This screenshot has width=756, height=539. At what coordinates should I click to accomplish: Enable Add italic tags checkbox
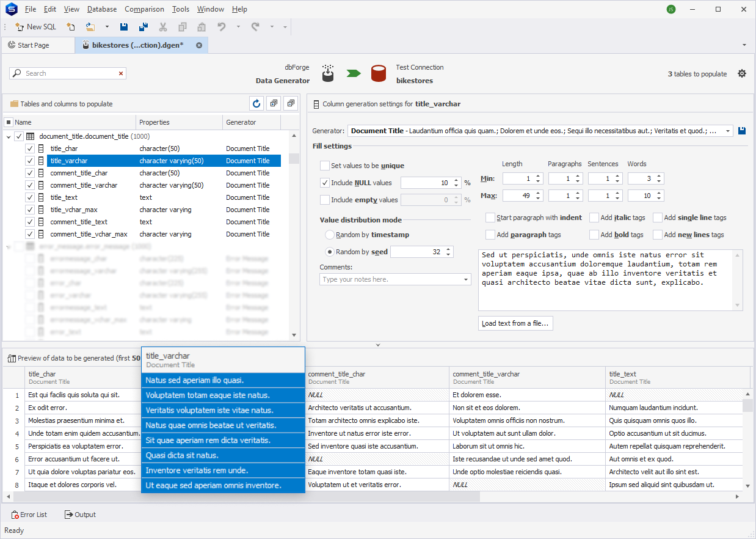tap(594, 218)
